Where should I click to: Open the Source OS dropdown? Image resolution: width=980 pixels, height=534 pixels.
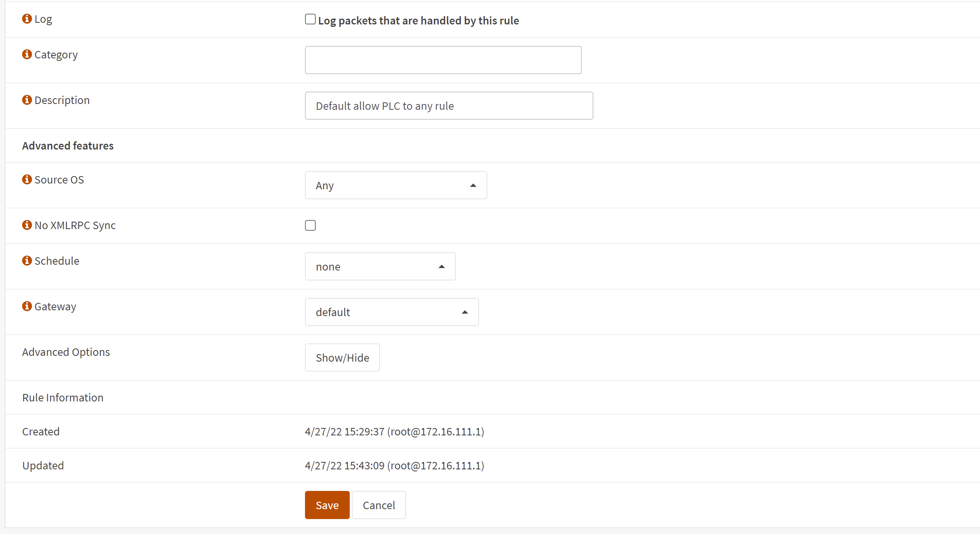pos(396,185)
